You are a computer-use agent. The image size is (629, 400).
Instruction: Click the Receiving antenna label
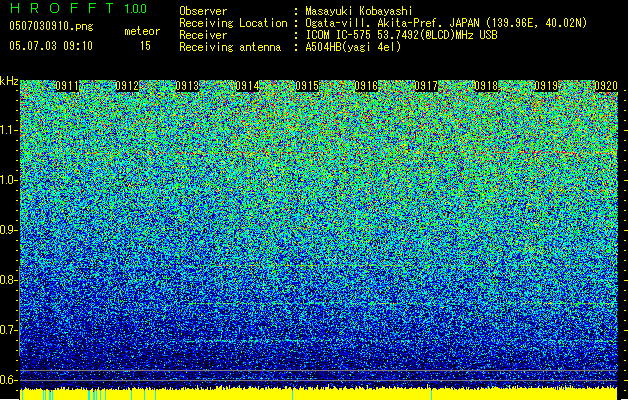click(x=230, y=47)
